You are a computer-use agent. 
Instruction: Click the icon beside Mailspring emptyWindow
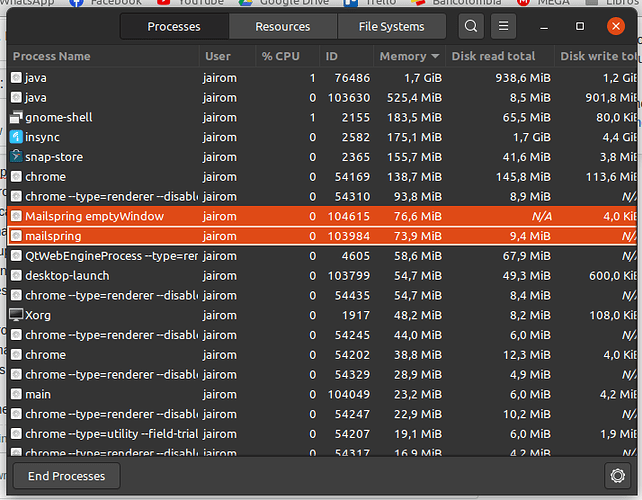pos(16,216)
